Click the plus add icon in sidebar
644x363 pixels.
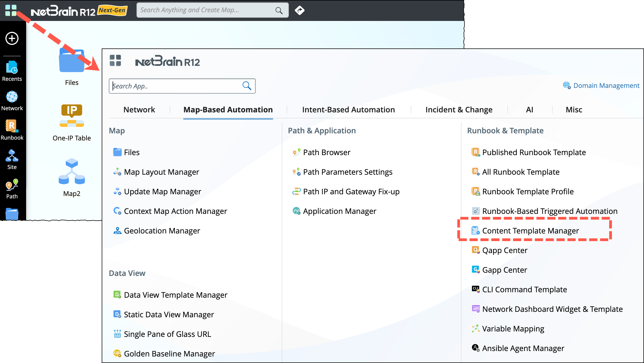12,38
